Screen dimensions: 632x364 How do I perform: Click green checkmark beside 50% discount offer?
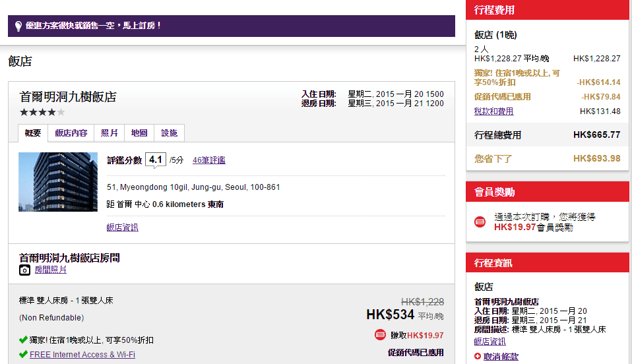coord(24,340)
